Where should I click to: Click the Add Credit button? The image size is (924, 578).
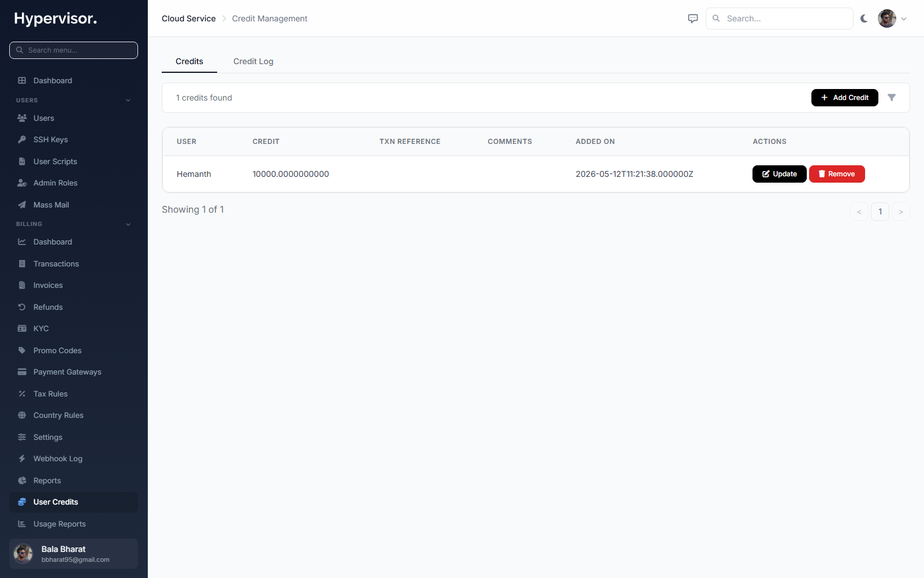pyautogui.click(x=844, y=98)
